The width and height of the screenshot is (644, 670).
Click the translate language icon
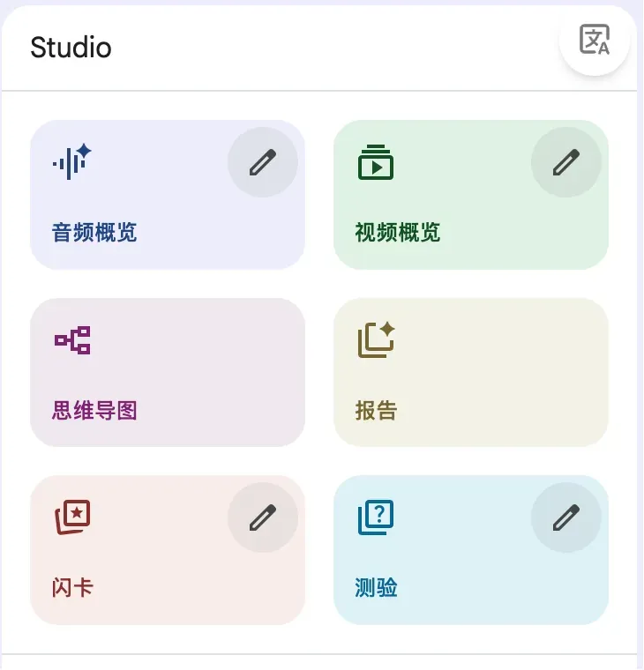pos(594,41)
